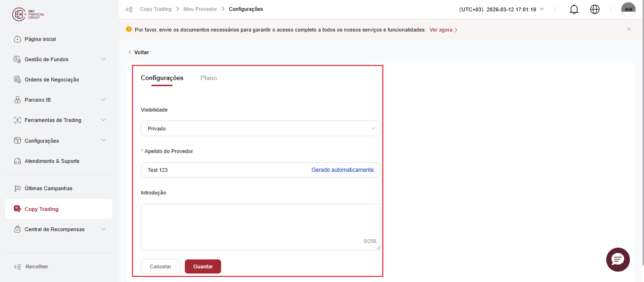Switch to the Configurações tab

[162, 78]
